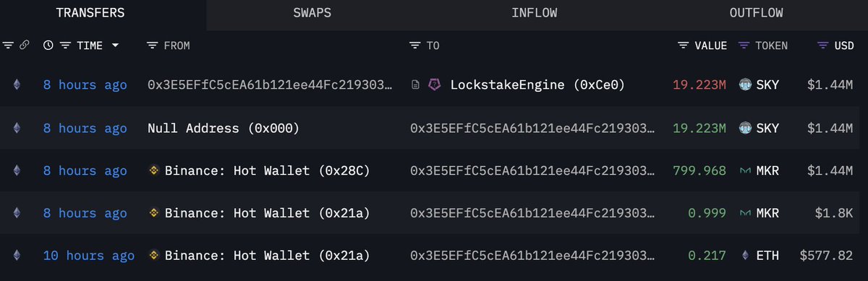The image size is (868, 281).
Task: Click the contract document icon before LockstakeEngine
Action: (x=416, y=85)
